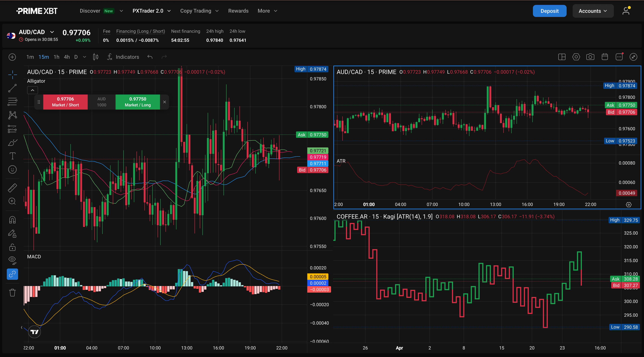Remove all drawings with trash icon
Screen dimensions: 644x357
point(12,292)
